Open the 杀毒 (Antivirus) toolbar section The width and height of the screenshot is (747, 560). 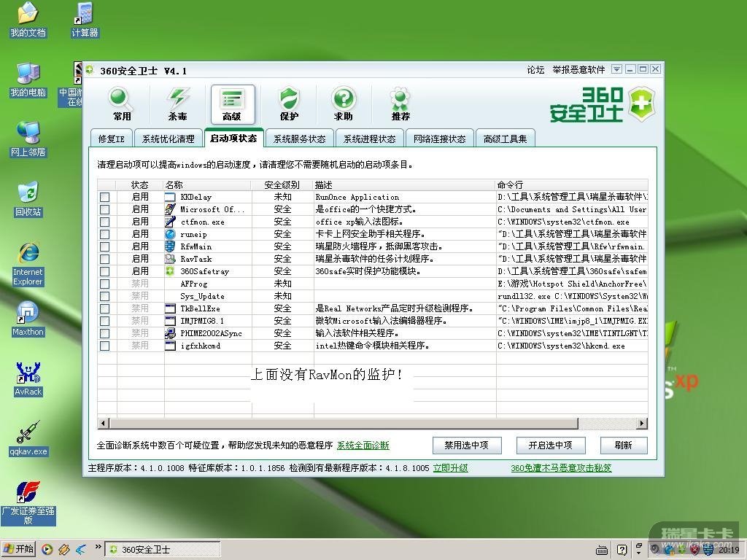(x=178, y=104)
